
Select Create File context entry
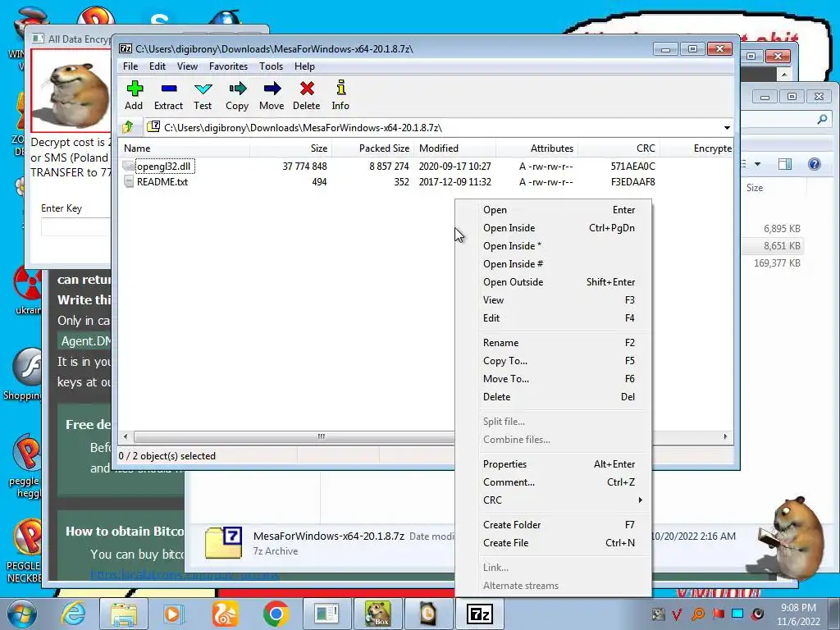pyautogui.click(x=554, y=543)
